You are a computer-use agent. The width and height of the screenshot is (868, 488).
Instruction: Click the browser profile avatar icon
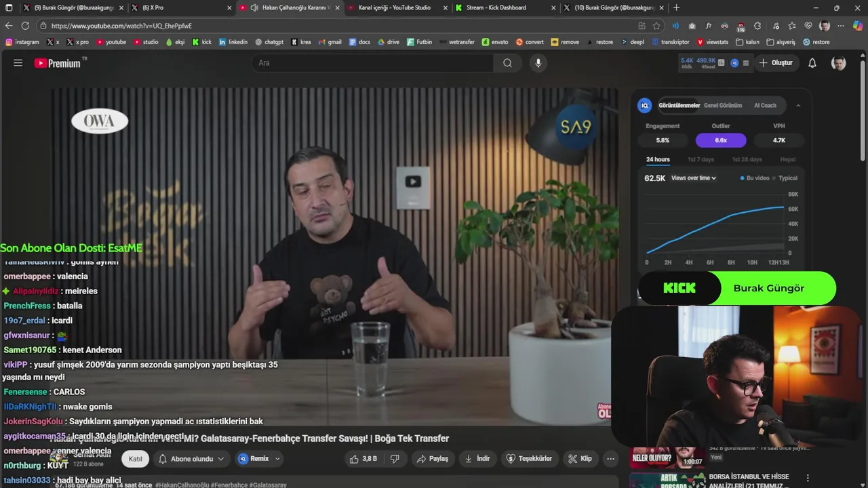point(825,26)
